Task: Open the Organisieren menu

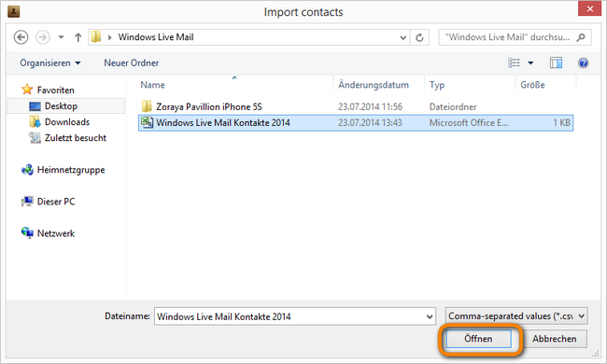Action: click(50, 63)
